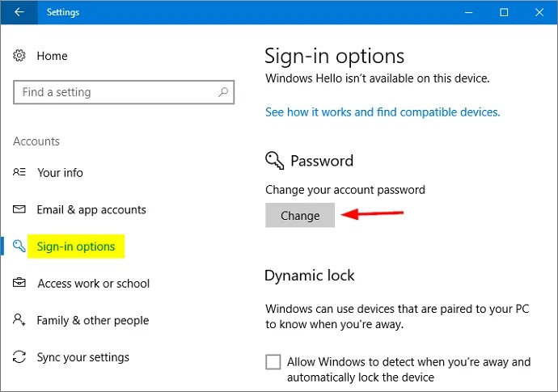Click the Find a setting search box
The height and width of the screenshot is (392, 558).
click(x=113, y=92)
